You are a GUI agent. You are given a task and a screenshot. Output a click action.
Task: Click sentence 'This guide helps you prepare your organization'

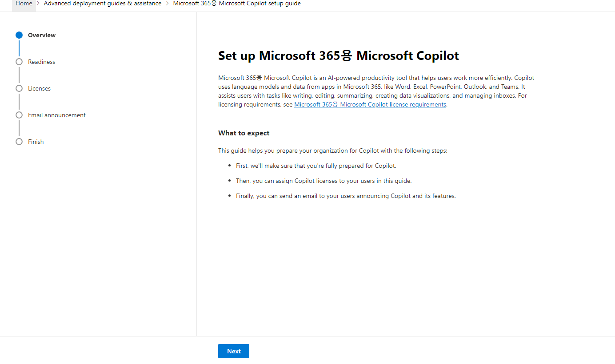click(x=333, y=150)
